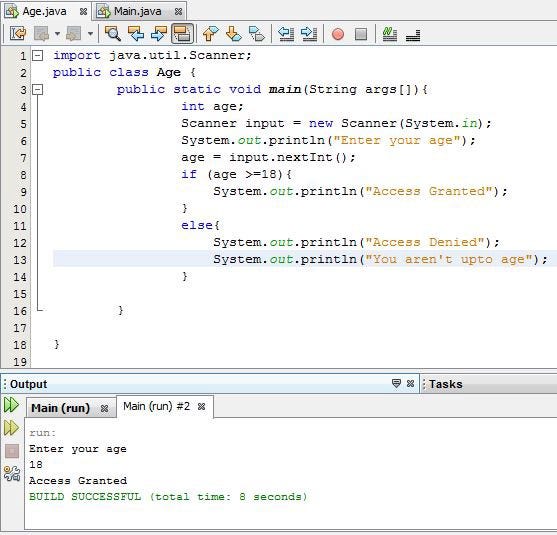
Task: Open the back navigation dropdown arrow
Action: [57, 34]
